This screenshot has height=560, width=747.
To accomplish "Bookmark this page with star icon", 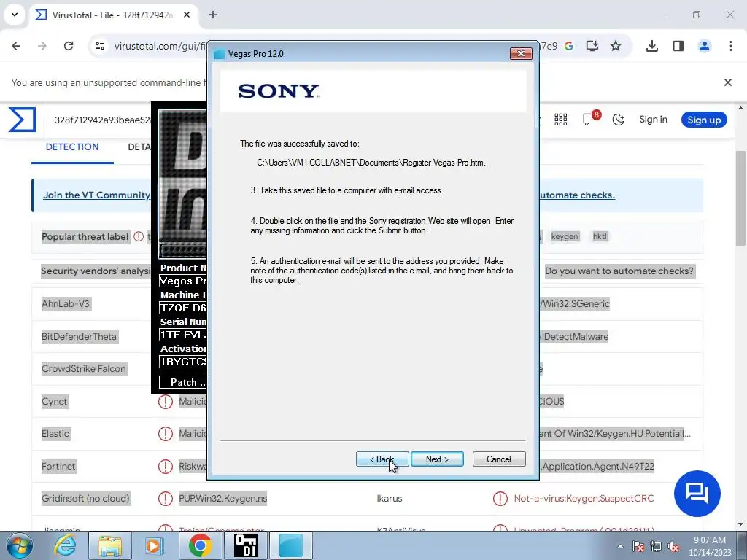I will tap(616, 46).
